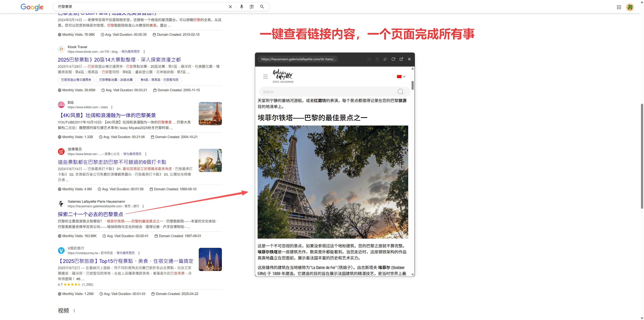Click the Bilibili Eiffel Tower thumbnail

click(210, 114)
